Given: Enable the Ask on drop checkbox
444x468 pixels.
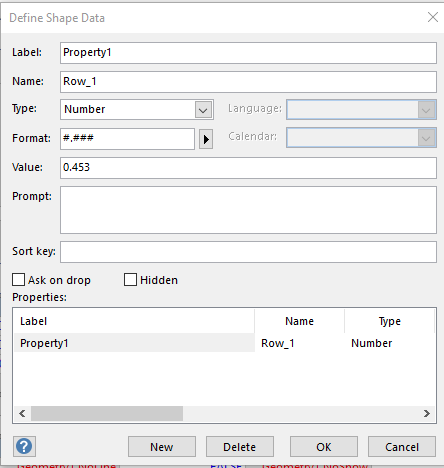Looking at the screenshot, I should pyautogui.click(x=18, y=280).
